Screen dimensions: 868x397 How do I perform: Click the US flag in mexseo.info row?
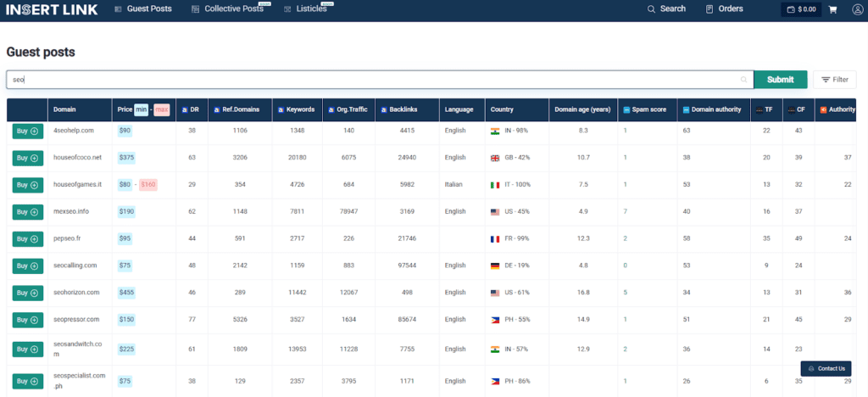point(495,212)
